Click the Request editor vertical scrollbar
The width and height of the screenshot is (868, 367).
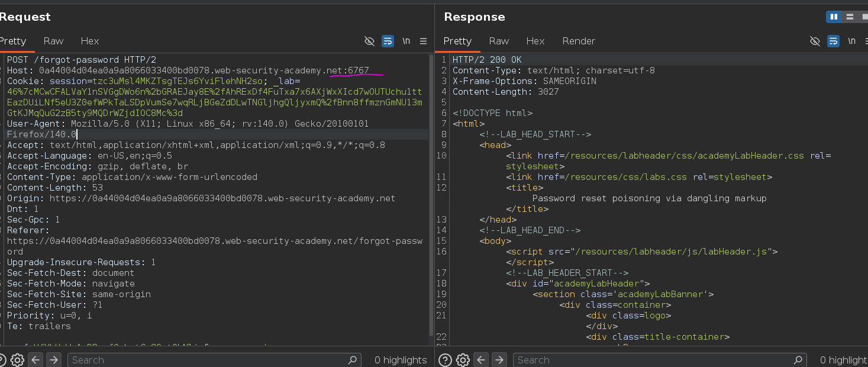[431, 195]
